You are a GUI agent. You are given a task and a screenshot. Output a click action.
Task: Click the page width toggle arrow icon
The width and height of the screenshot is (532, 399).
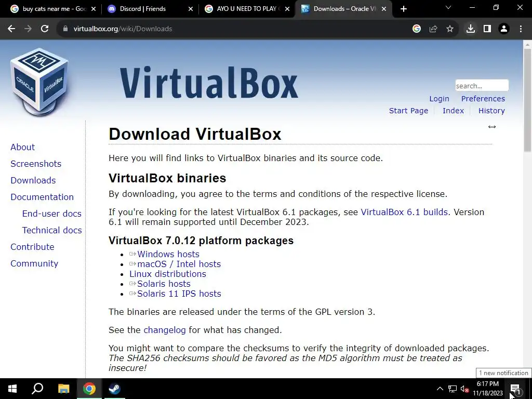click(492, 127)
